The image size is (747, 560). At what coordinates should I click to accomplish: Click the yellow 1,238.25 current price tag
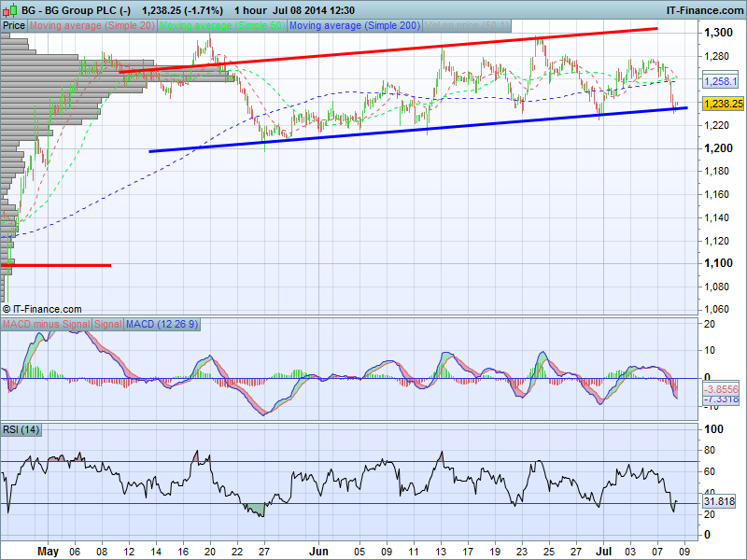click(723, 105)
